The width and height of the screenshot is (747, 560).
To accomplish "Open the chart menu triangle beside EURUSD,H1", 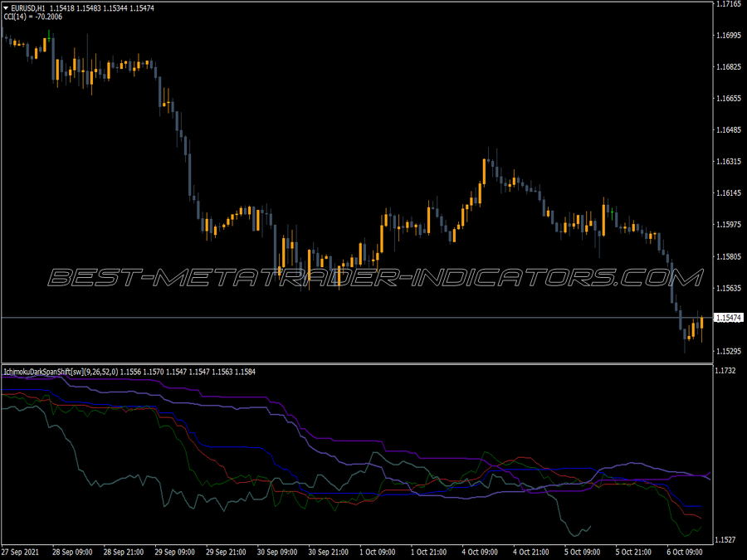I will tap(6, 8).
